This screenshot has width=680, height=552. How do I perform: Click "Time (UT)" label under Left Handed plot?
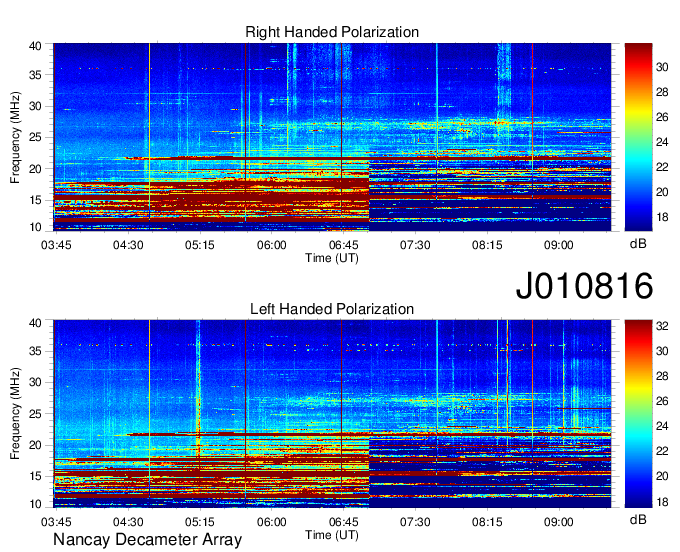click(332, 535)
